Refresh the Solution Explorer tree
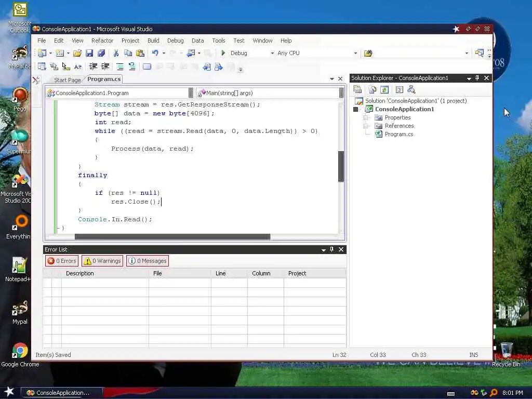Screen dimensions: 532x399 [384, 89]
